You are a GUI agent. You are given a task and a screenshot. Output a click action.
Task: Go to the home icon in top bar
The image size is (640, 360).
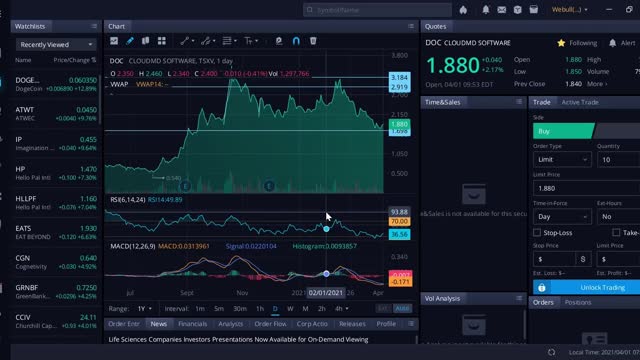pyautogui.click(x=463, y=9)
